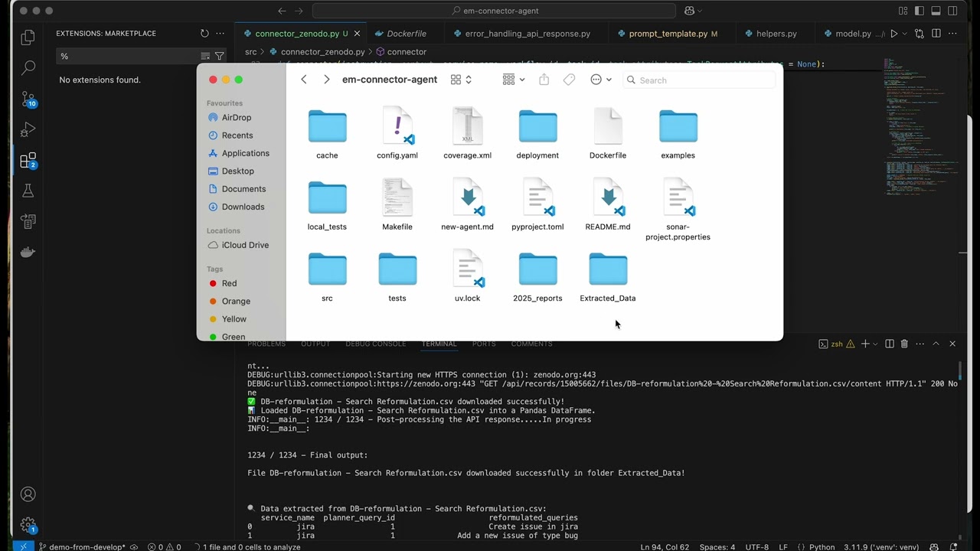Open editor more actions ellipsis menu

952,34
